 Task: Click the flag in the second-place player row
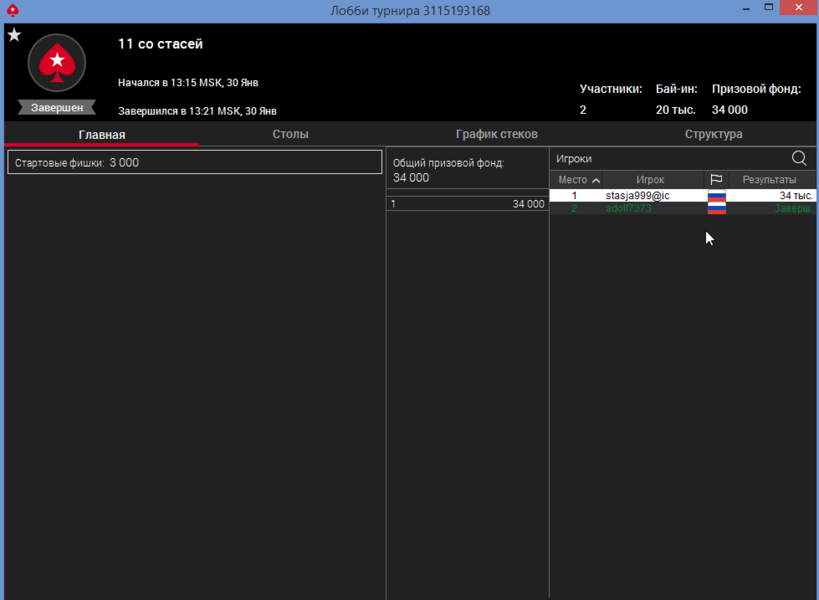(x=716, y=208)
